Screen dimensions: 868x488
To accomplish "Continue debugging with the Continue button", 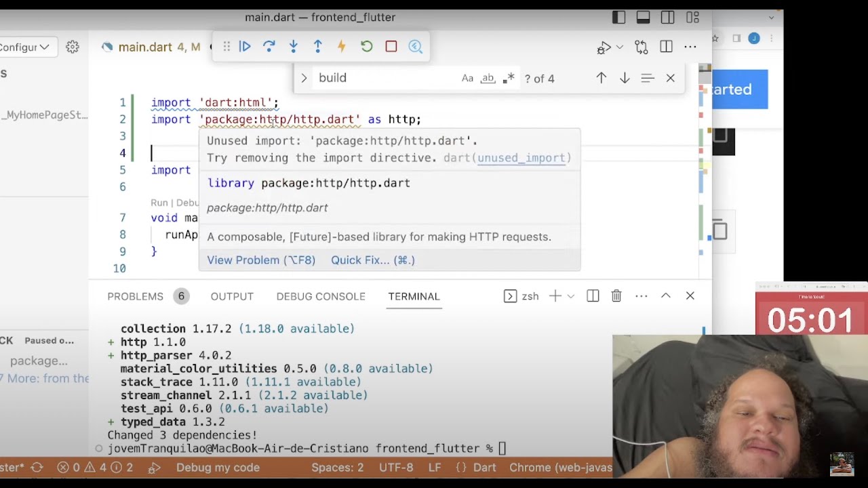I will pos(245,47).
